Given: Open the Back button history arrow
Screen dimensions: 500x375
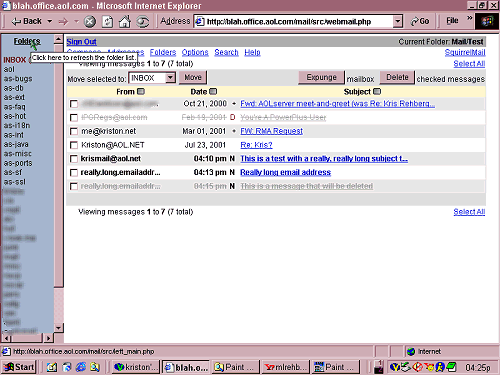Looking at the screenshot, I should pyautogui.click(x=50, y=21).
